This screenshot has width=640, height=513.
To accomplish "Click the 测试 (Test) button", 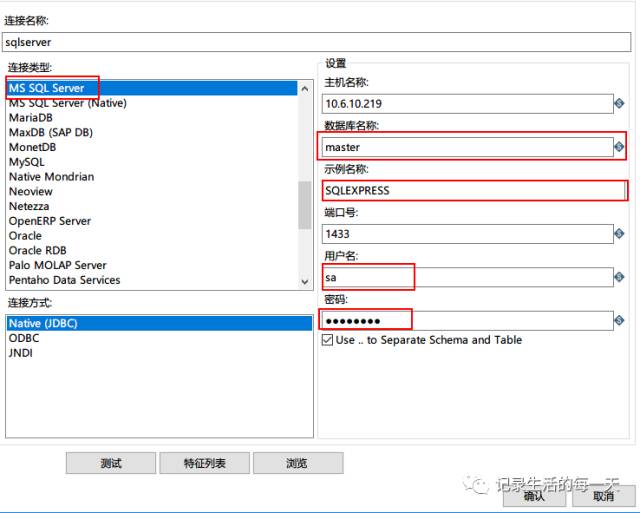I will [x=111, y=463].
